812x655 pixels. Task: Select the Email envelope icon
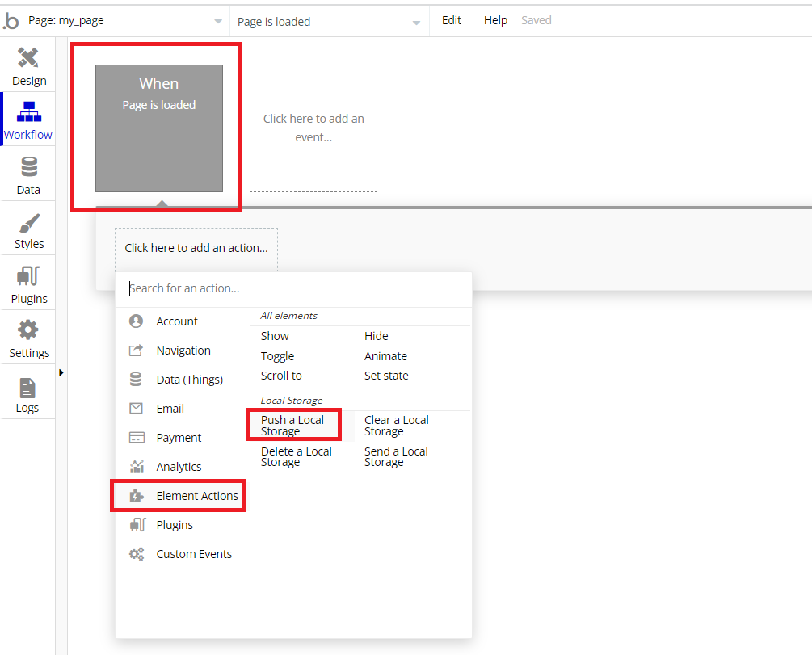[137, 409]
